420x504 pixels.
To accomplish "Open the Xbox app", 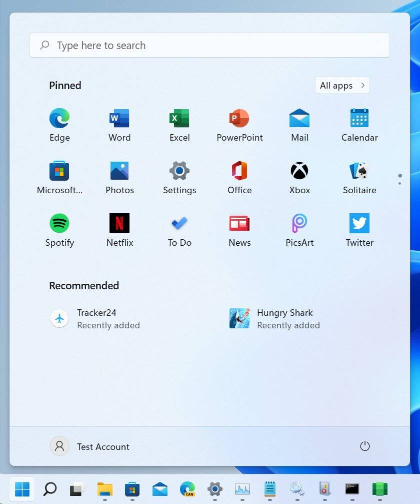I will coord(299,178).
